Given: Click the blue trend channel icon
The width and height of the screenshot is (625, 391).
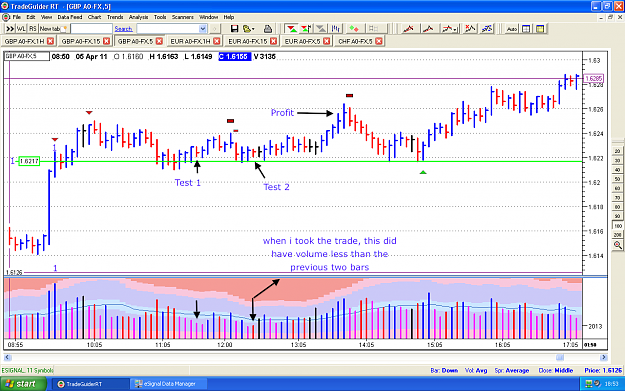Looking at the screenshot, I should (487, 29).
